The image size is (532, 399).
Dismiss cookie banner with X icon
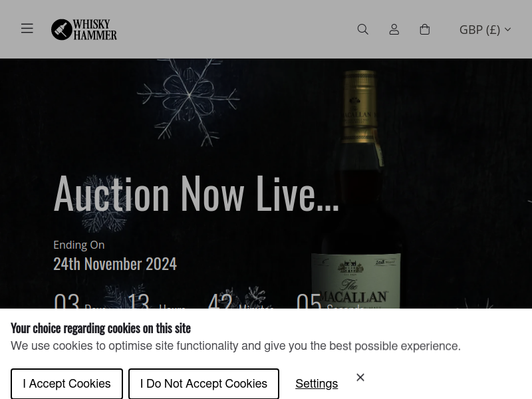(360, 377)
